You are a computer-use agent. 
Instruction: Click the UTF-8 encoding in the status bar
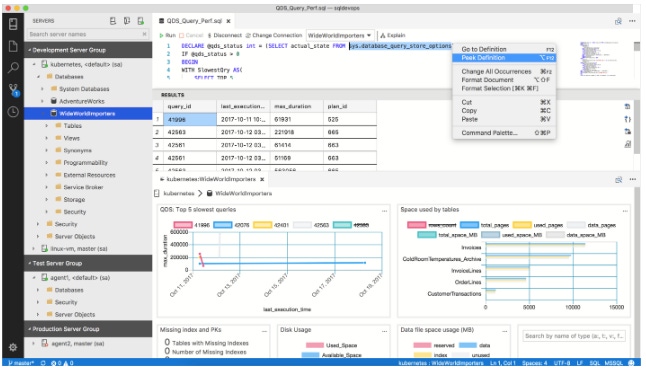[562, 363]
